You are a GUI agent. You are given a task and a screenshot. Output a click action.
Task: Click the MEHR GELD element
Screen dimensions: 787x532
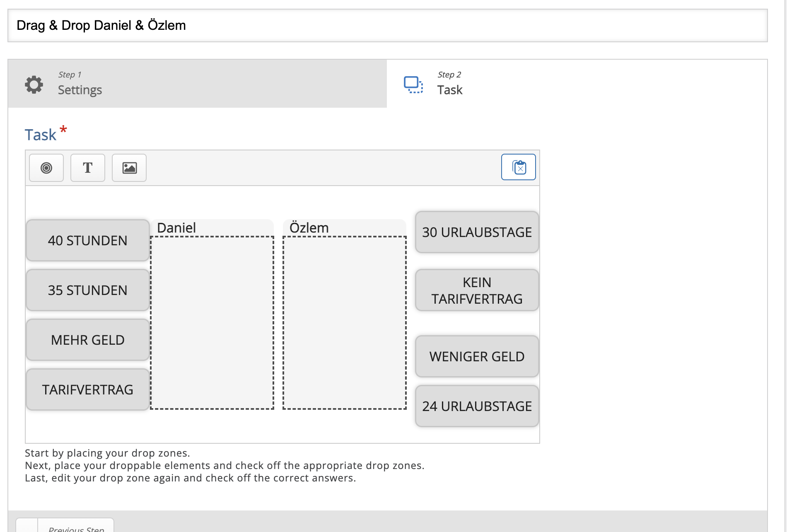87,340
